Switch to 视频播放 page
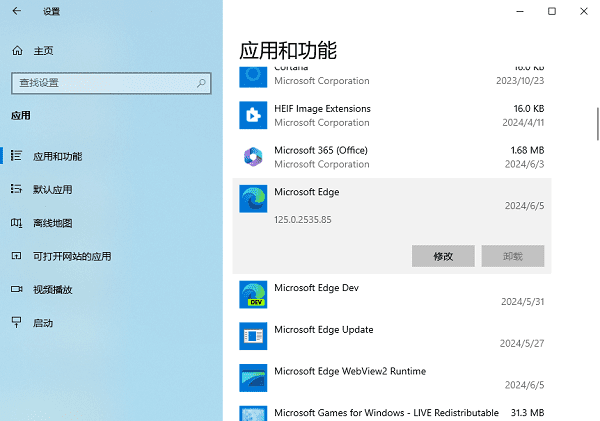600x421 pixels. coord(52,290)
